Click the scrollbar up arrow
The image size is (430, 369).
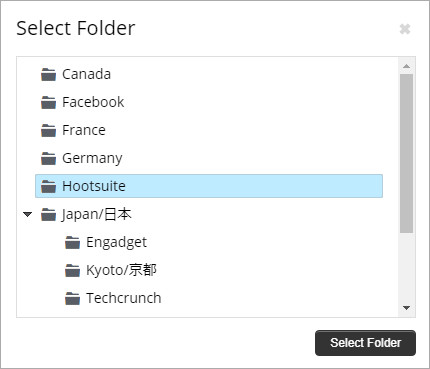pyautogui.click(x=406, y=66)
